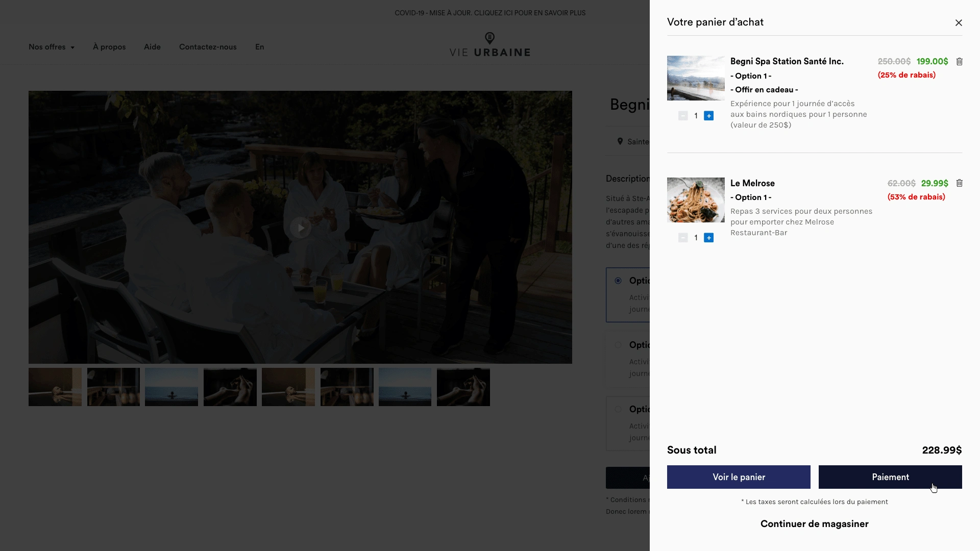Increase quantity of Le Melrose item

point(708,238)
